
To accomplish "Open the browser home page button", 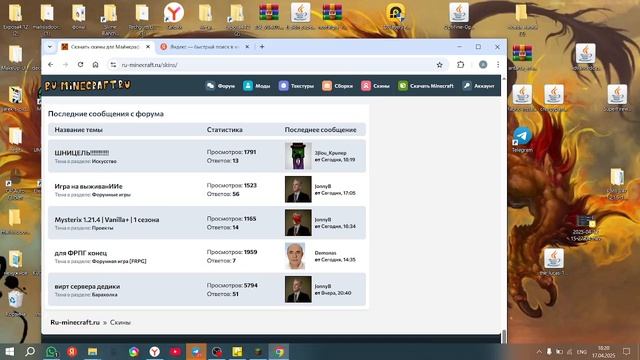I will click(96, 64).
